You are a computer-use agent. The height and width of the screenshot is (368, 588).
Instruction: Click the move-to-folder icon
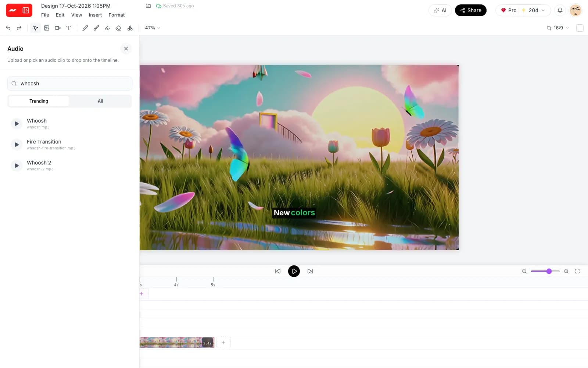coord(148,6)
